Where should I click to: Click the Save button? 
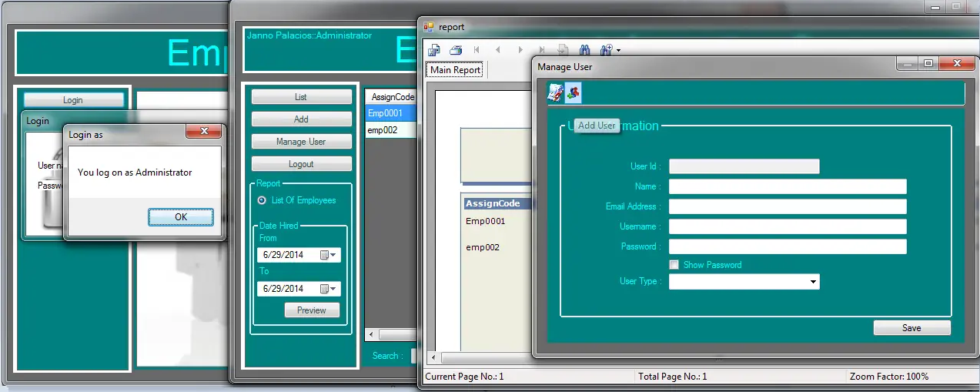tap(911, 328)
